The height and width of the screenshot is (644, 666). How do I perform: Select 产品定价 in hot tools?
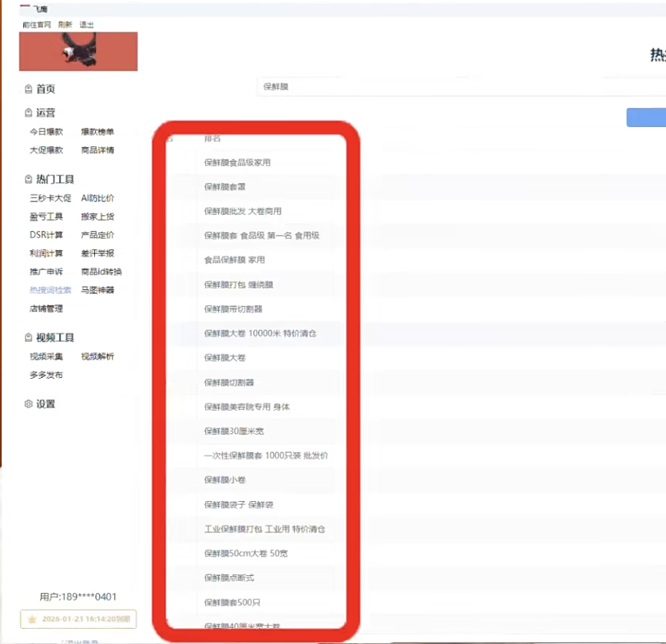pos(97,235)
